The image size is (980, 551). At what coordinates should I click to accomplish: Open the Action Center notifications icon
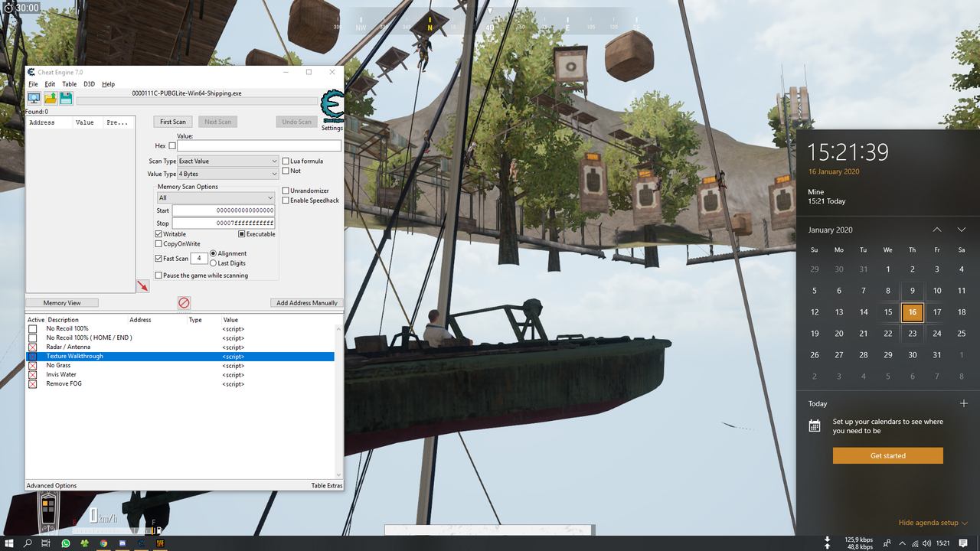pos(963,543)
